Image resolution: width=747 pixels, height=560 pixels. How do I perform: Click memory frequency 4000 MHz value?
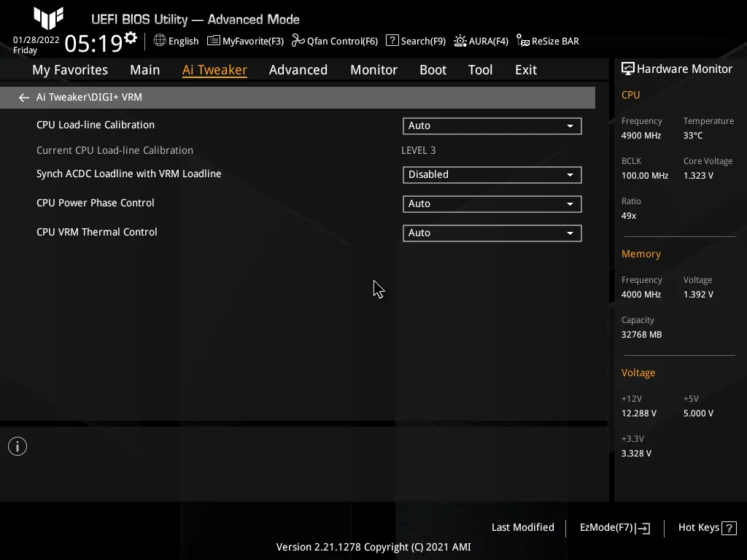(641, 295)
